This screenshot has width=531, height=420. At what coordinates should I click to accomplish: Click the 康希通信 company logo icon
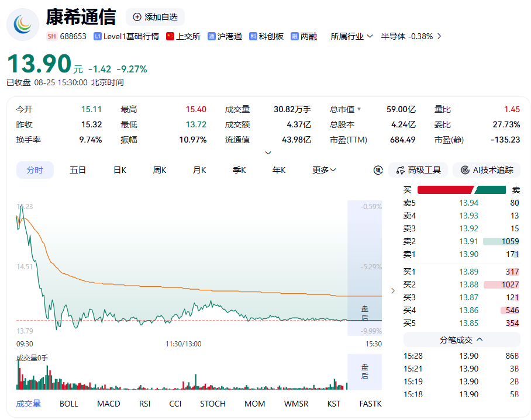[x=23, y=25]
